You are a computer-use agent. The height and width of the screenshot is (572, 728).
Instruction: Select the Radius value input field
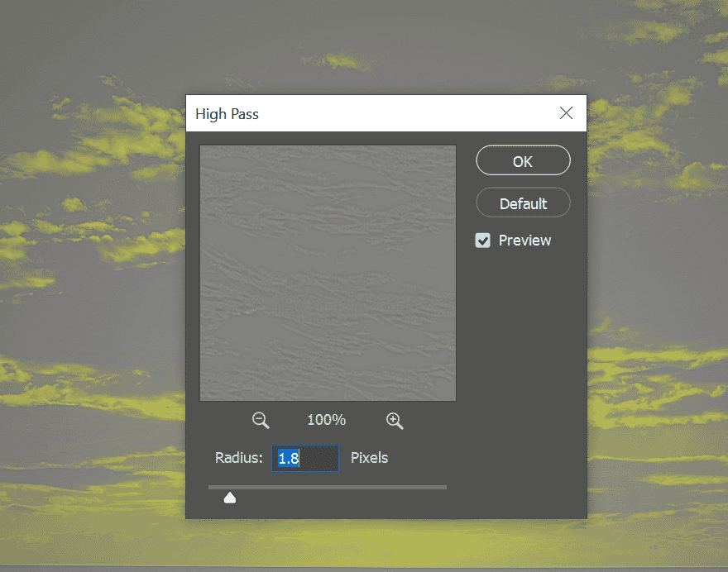(304, 458)
